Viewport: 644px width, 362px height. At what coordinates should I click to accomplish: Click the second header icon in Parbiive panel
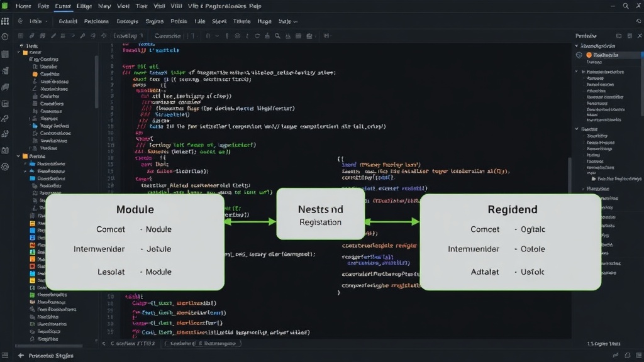click(x=630, y=36)
